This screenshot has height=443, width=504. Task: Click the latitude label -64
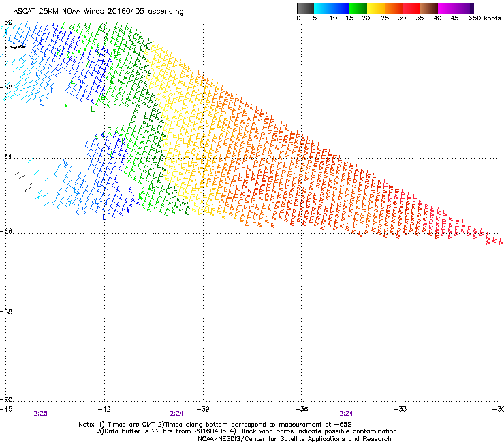click(x=6, y=157)
